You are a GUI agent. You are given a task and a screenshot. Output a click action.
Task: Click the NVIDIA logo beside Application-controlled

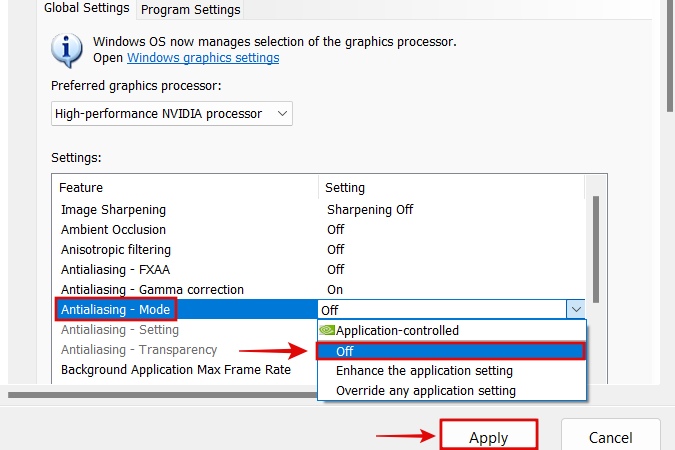[x=326, y=330]
